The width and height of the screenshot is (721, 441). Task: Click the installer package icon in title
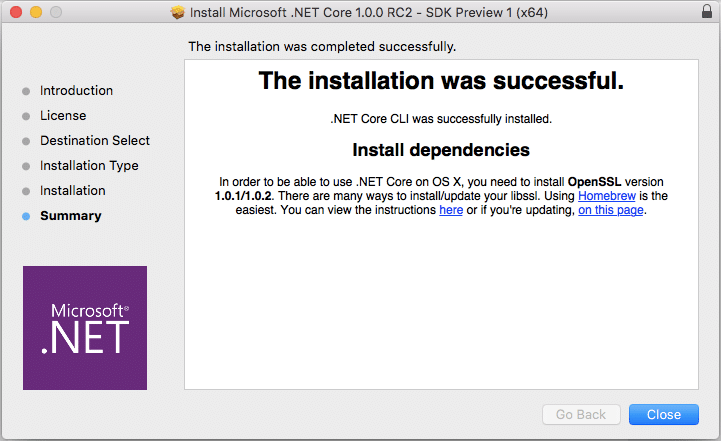[x=177, y=12]
